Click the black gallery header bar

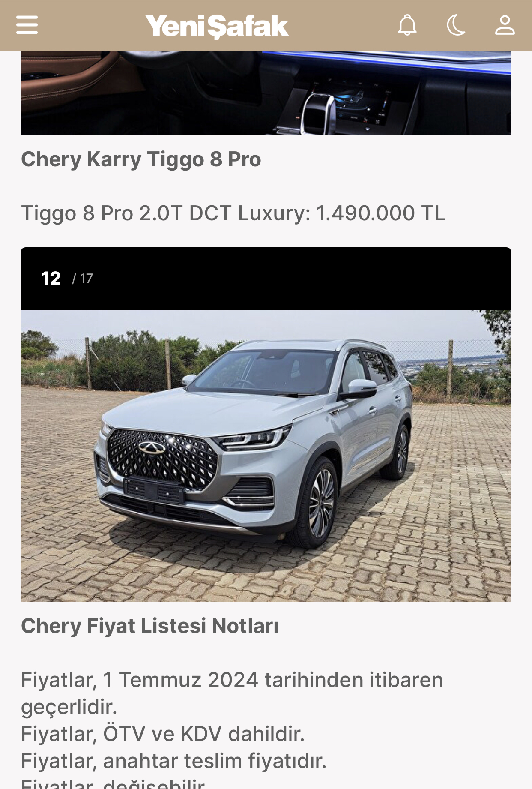coord(266,279)
